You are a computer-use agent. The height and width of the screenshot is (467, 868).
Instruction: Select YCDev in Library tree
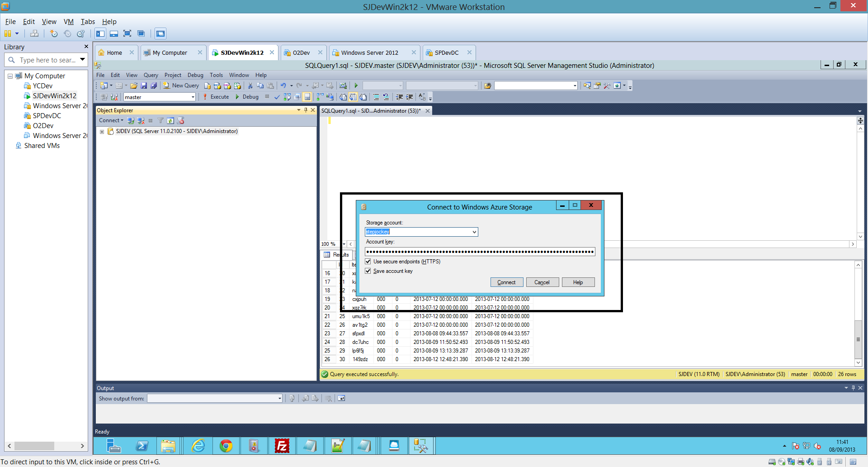(x=42, y=86)
